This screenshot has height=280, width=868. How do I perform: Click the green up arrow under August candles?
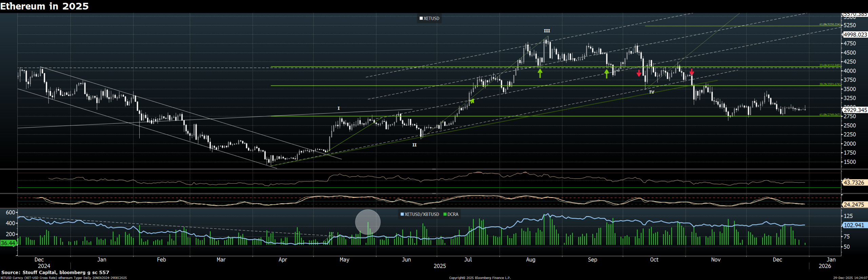(540, 73)
